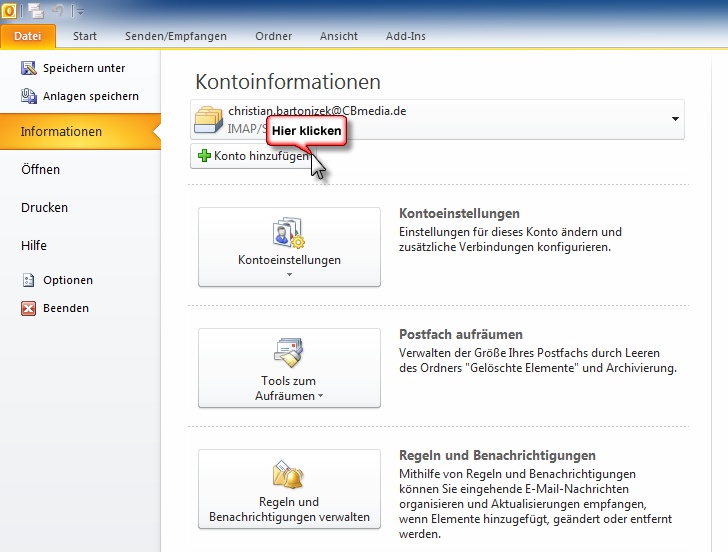Click the Outlook application icon in title bar
The width and height of the screenshot is (728, 552).
(9, 10)
